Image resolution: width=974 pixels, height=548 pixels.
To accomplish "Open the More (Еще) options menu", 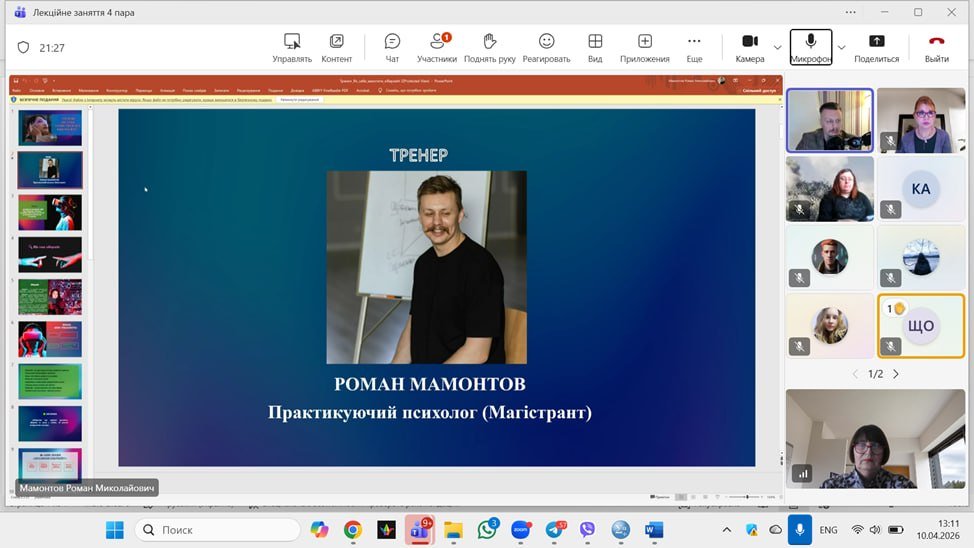I will click(694, 47).
